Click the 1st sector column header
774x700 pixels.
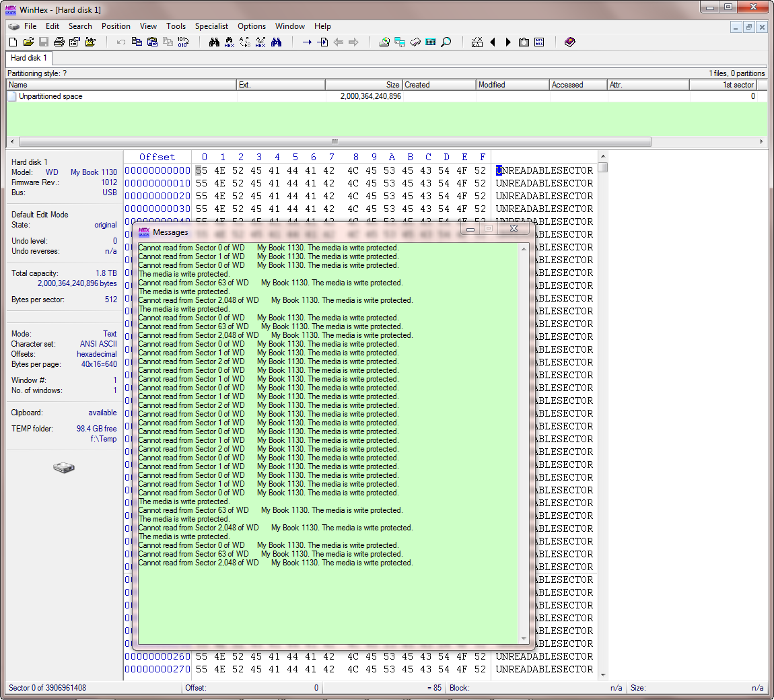pos(723,85)
